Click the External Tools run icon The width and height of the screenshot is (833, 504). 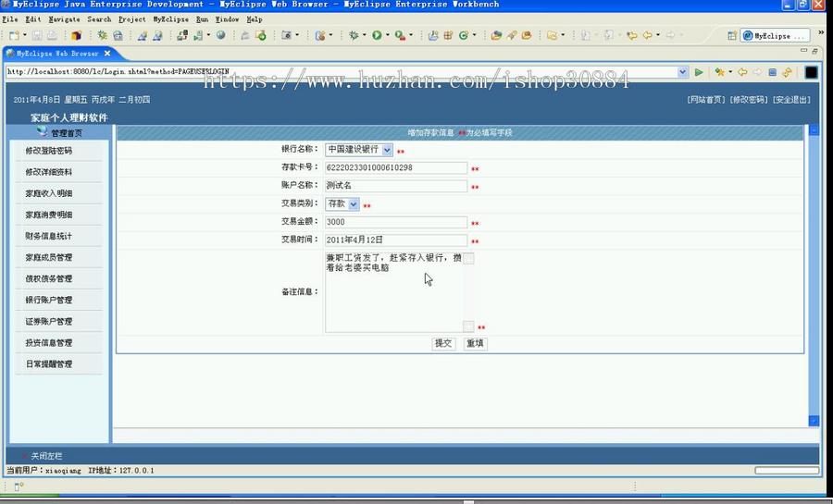pyautogui.click(x=401, y=35)
